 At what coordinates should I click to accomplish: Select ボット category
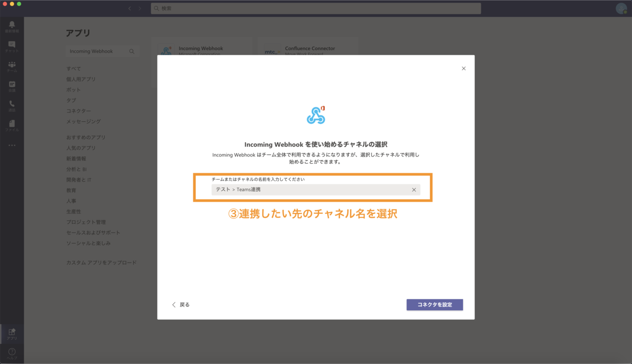tap(74, 90)
